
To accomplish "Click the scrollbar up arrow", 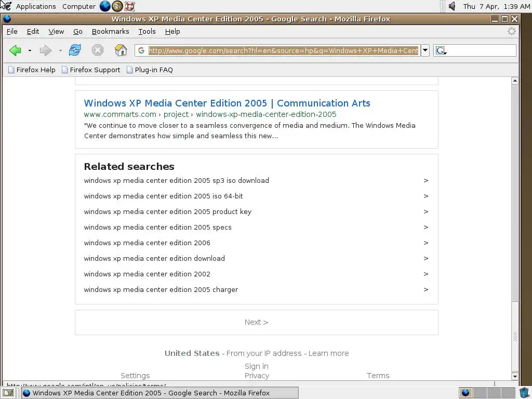I will [515, 81].
